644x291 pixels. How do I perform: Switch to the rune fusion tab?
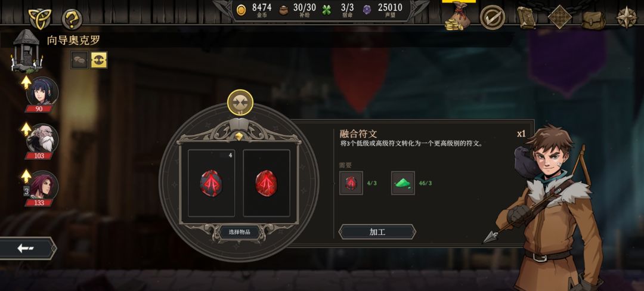98,60
